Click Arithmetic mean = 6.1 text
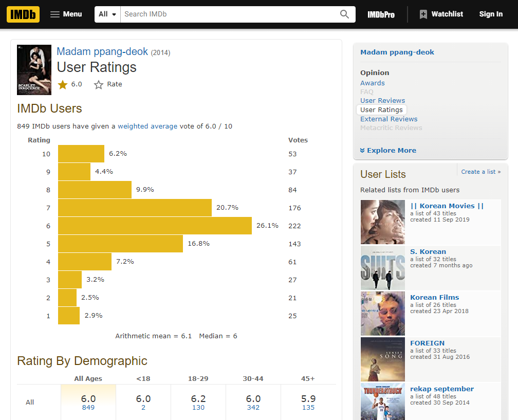The height and width of the screenshot is (420, 518). (153, 336)
